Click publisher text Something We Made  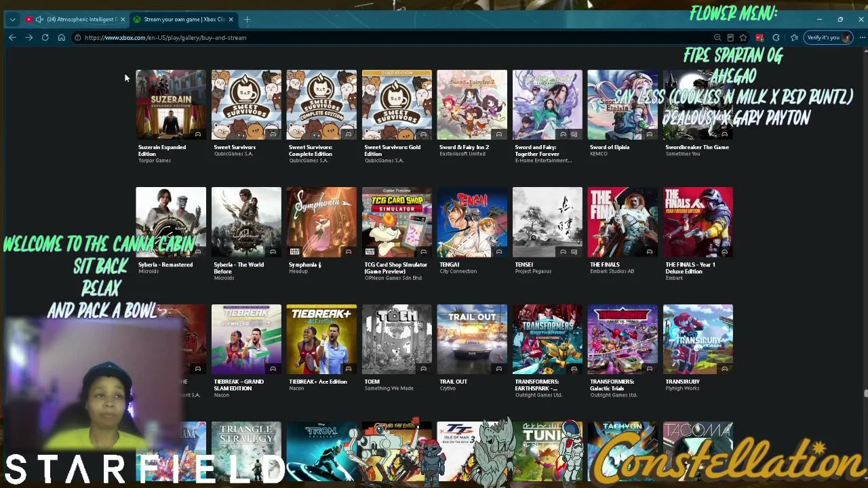[x=389, y=388]
